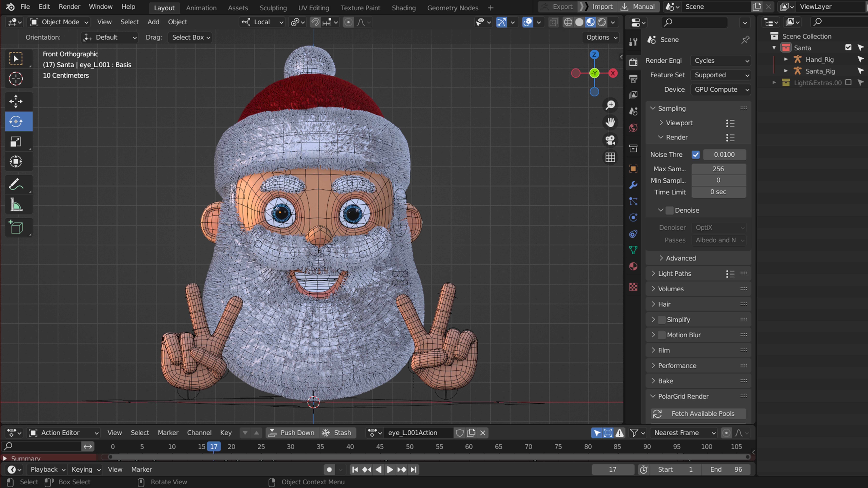
Task: Check the Light&Extras.00 collection checkbox
Action: [x=848, y=82]
